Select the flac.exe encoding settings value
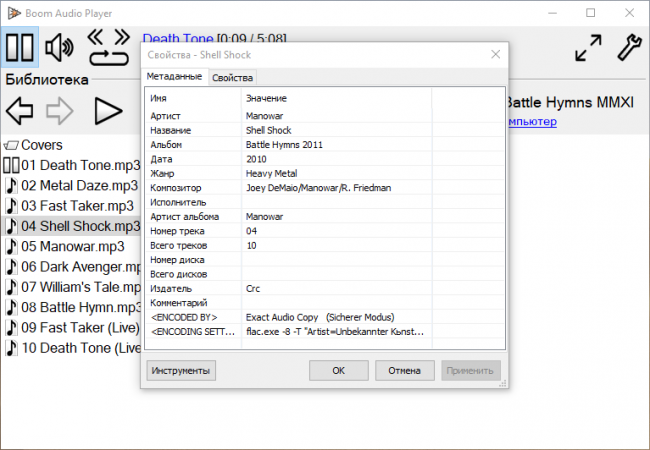The image size is (650, 450). [337, 331]
